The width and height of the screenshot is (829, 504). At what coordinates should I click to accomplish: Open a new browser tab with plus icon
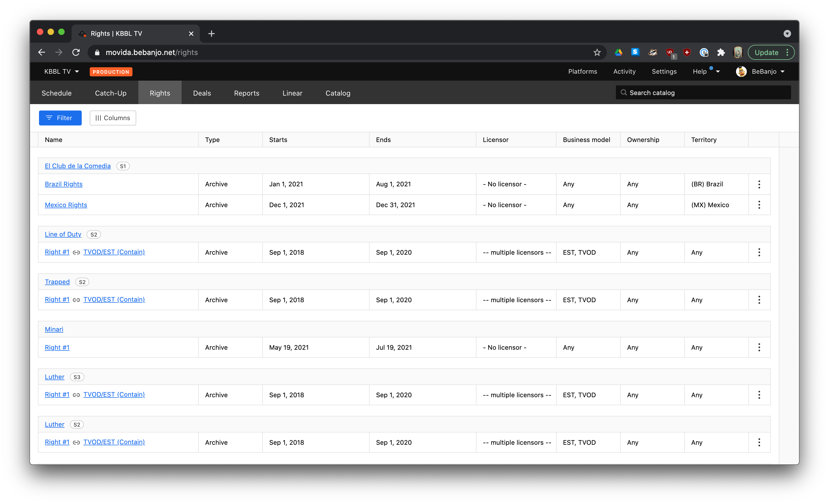pos(211,34)
